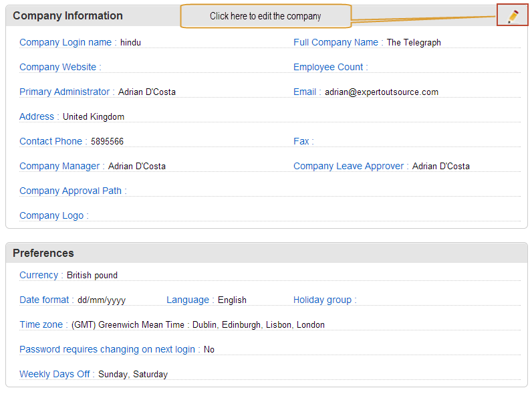Viewport: 532px width, 396px height.
Task: Click the pencil edit company icon
Action: pyautogui.click(x=513, y=15)
